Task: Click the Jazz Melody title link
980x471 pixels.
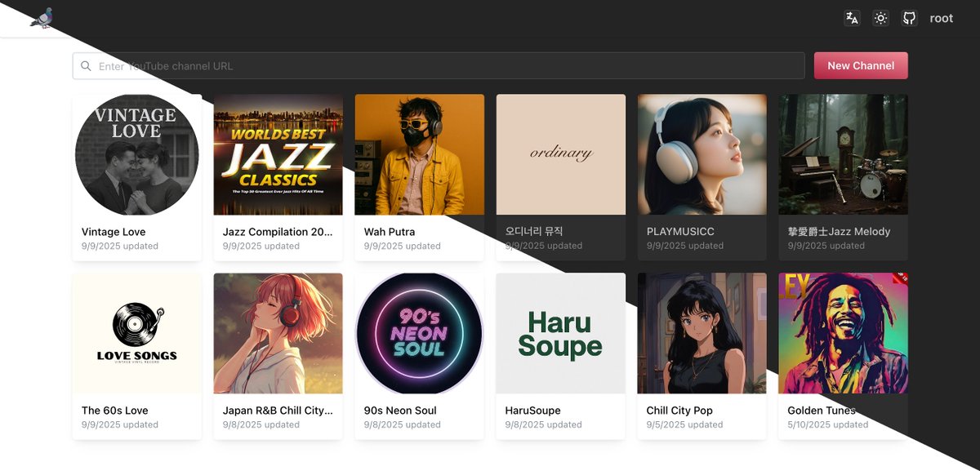Action: 839,232
